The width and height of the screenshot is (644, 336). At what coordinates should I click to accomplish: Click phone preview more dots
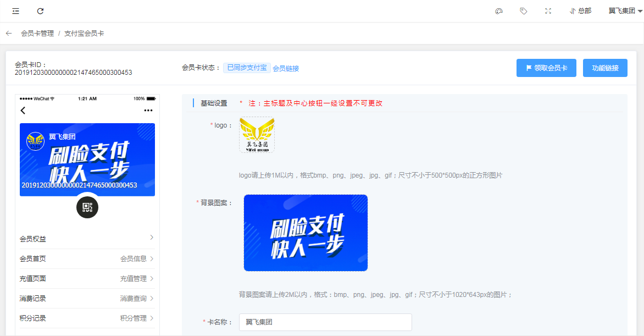(148, 110)
